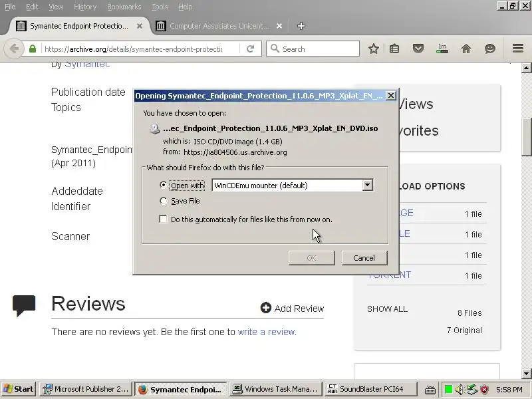Open the File menu
The image size is (532, 399).
10,7
